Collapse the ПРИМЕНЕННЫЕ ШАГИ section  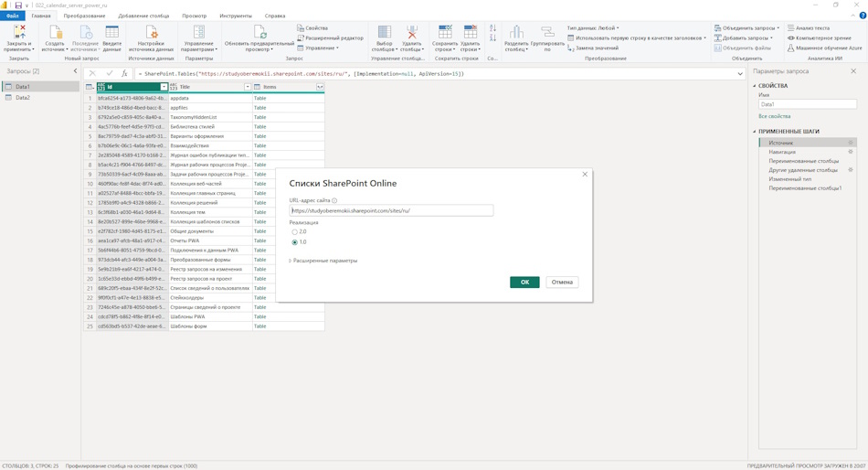[x=754, y=132]
